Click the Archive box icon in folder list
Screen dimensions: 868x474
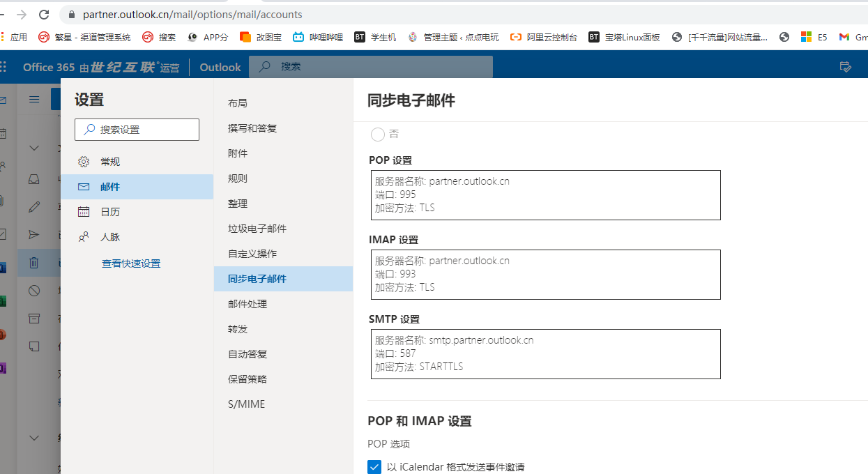coord(33,319)
